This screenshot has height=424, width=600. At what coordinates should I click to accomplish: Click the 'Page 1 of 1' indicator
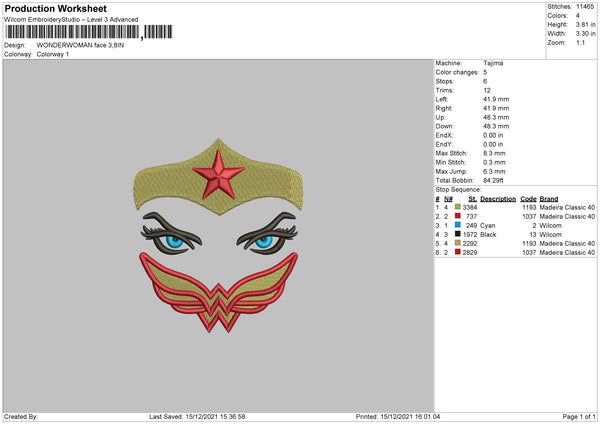pos(579,416)
